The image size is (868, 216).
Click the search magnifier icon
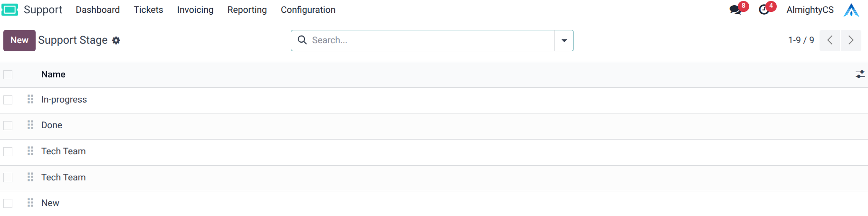point(302,40)
